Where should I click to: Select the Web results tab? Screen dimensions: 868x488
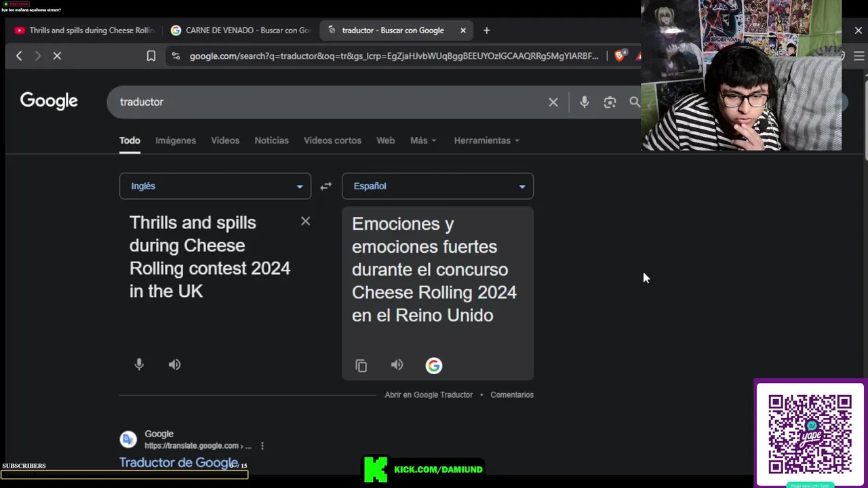(x=385, y=140)
